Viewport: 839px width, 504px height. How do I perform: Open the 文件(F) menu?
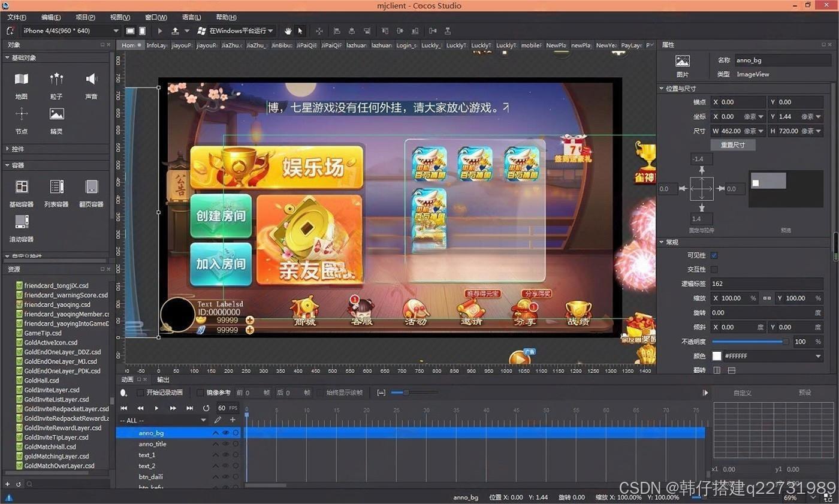(x=16, y=17)
